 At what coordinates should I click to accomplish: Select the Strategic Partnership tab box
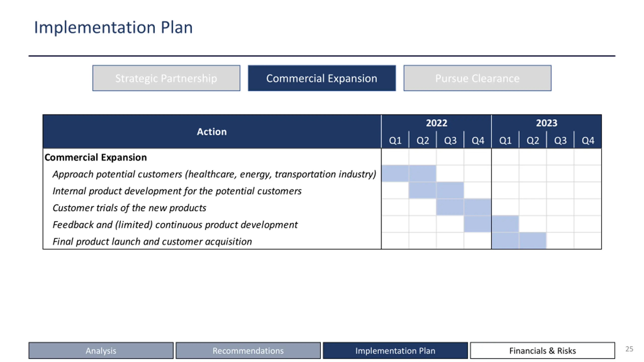pyautogui.click(x=166, y=78)
